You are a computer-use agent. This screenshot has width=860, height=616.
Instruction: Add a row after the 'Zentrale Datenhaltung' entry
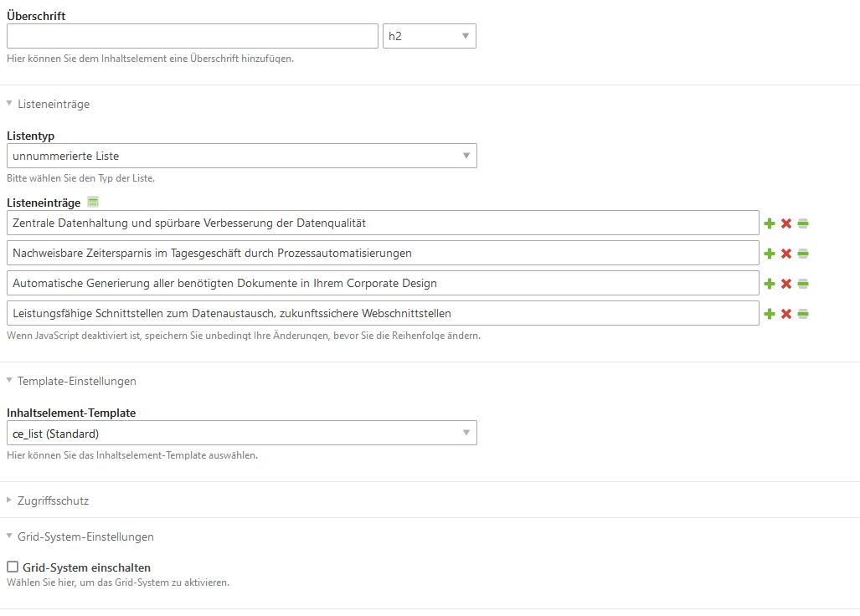pyautogui.click(x=770, y=223)
